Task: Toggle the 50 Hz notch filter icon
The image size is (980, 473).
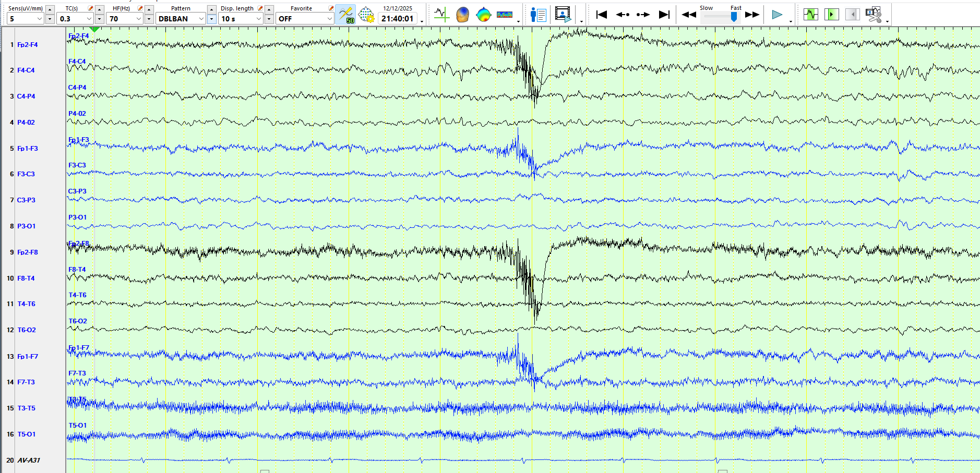Action: tap(345, 15)
